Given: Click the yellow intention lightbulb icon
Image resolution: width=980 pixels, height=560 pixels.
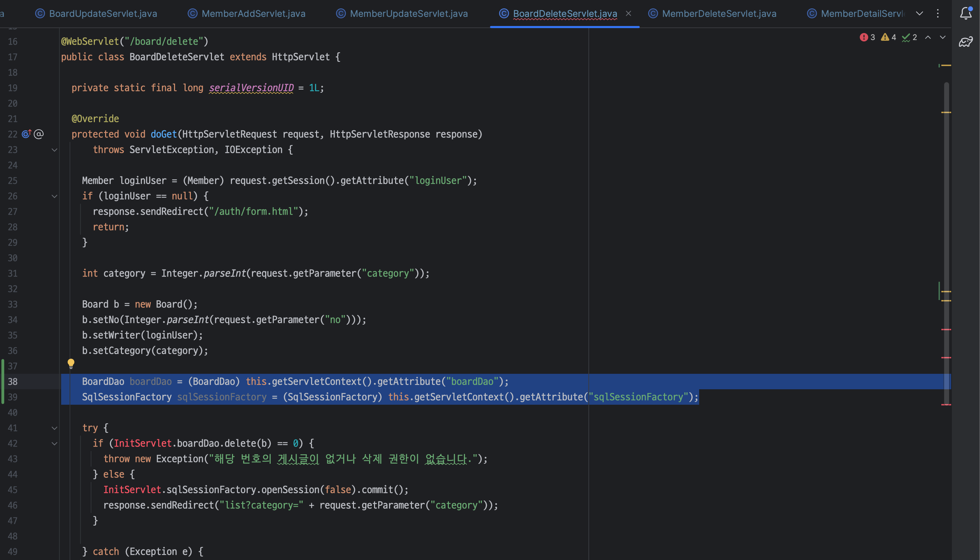Looking at the screenshot, I should pyautogui.click(x=71, y=363).
